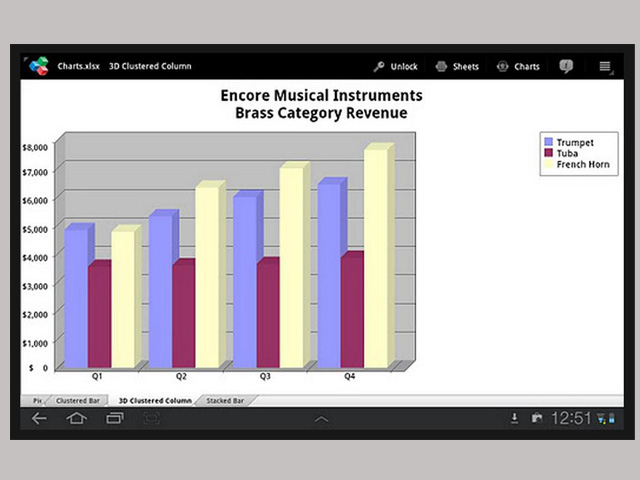The image size is (640, 480).
Task: Click the chart title Encore Musical Instruments
Action: [x=321, y=96]
